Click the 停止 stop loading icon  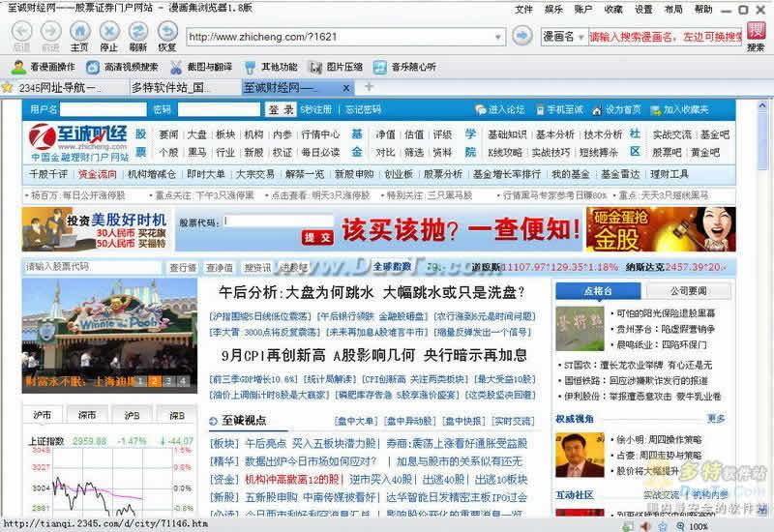(x=108, y=34)
